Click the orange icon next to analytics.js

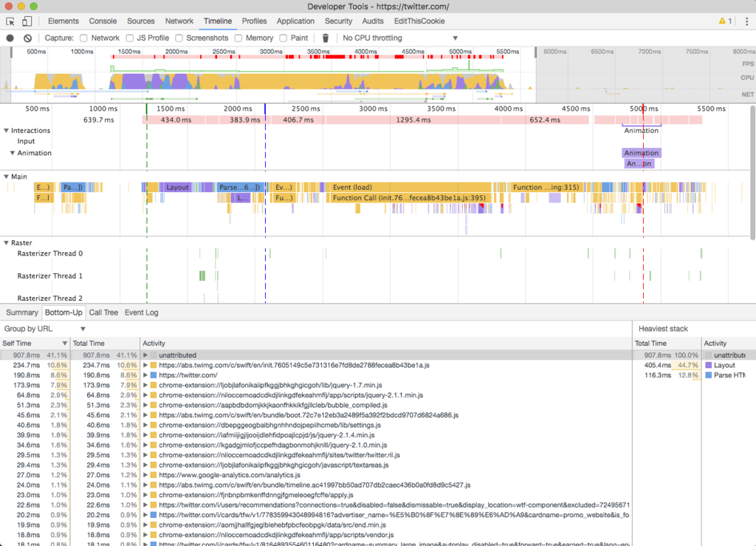point(154,475)
